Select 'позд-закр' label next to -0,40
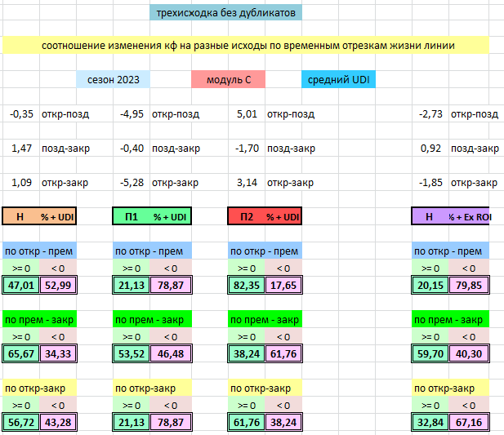The image size is (504, 435). point(176,149)
